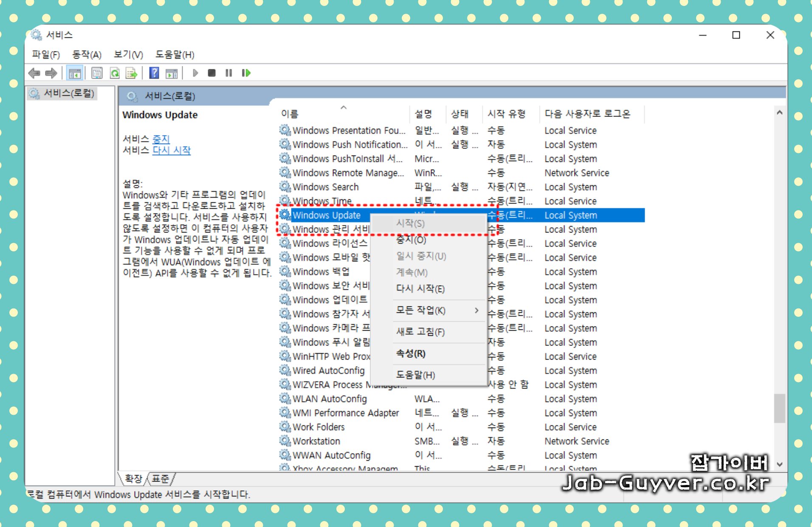Click gear icon of Windows Remote Management row
The image size is (812, 527).
285,173
